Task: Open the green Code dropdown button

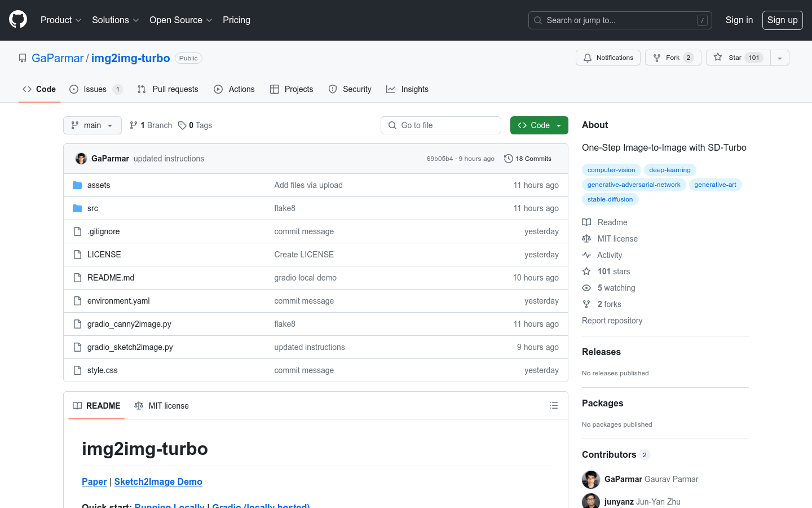Action: click(539, 125)
